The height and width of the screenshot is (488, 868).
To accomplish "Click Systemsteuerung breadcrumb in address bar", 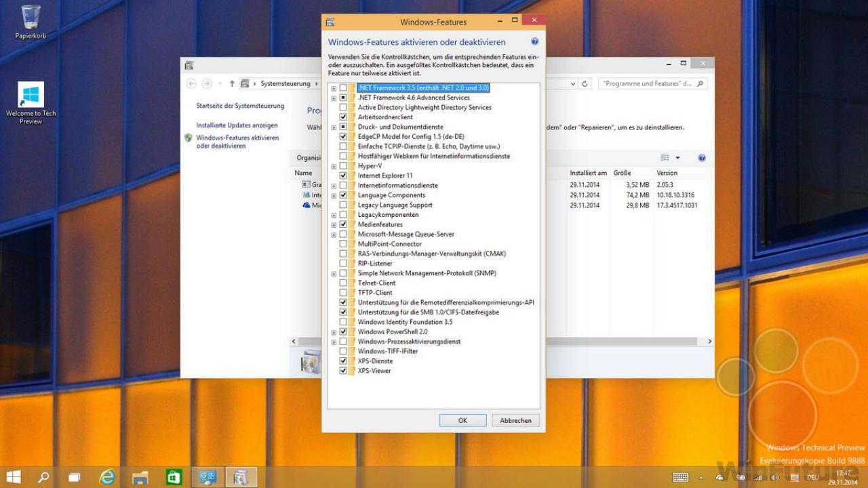I will click(285, 83).
